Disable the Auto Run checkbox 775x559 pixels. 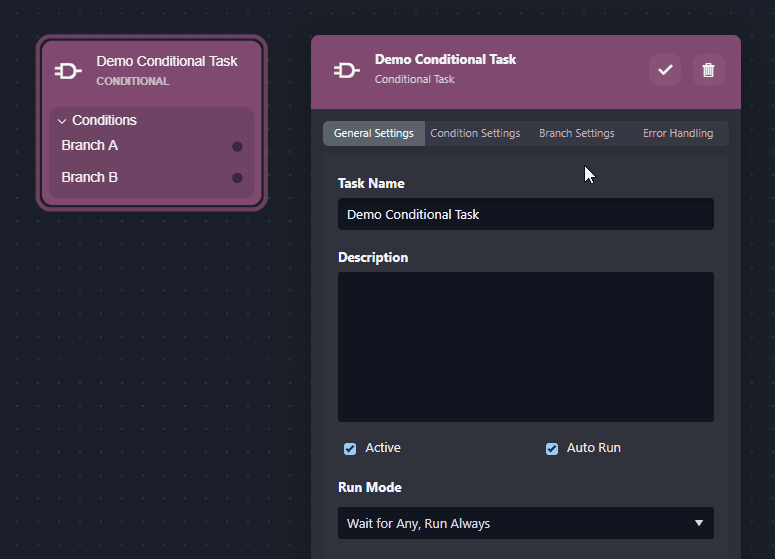(x=552, y=449)
